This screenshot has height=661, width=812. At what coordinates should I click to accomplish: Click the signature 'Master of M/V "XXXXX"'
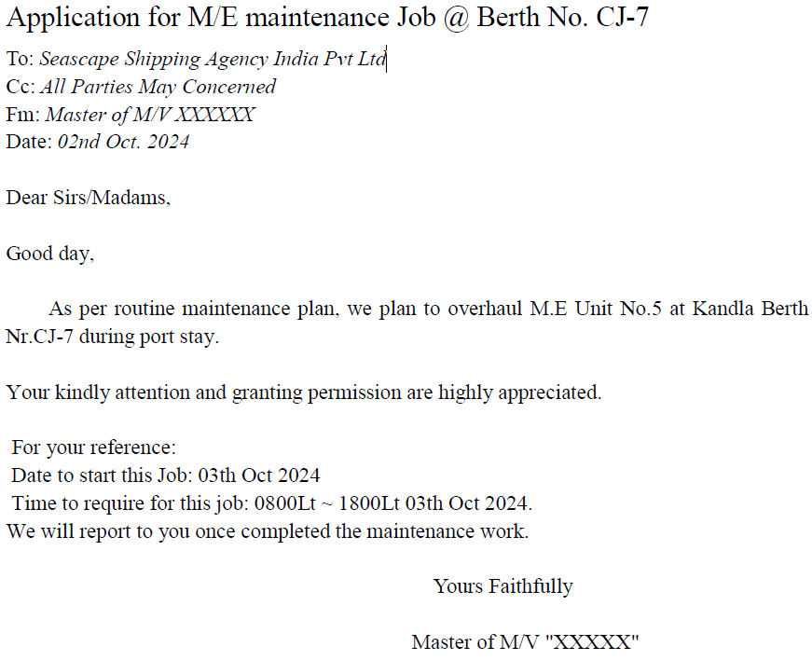point(525,642)
